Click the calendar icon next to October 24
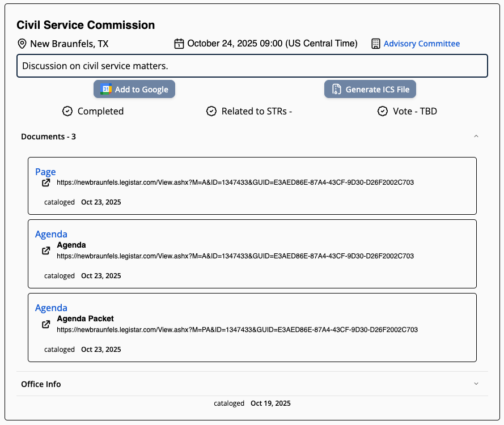504x425 pixels. 179,44
